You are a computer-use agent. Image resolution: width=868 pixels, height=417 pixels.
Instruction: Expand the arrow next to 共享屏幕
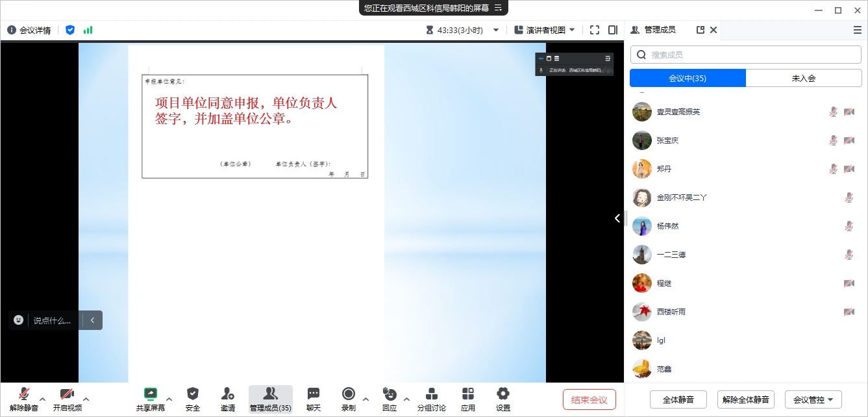pos(169,399)
